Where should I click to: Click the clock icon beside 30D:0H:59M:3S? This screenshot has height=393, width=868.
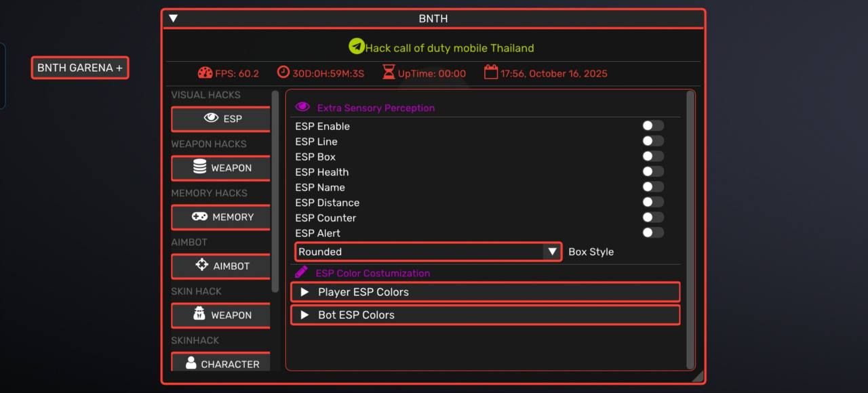283,73
